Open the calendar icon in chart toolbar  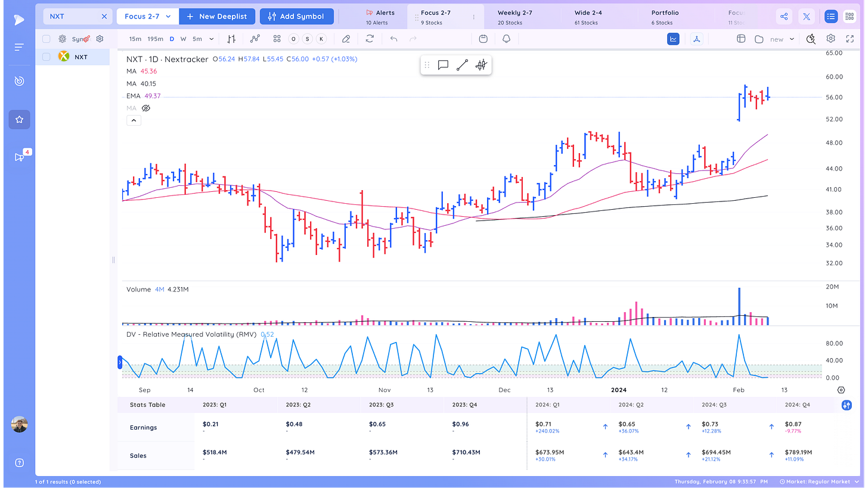483,39
